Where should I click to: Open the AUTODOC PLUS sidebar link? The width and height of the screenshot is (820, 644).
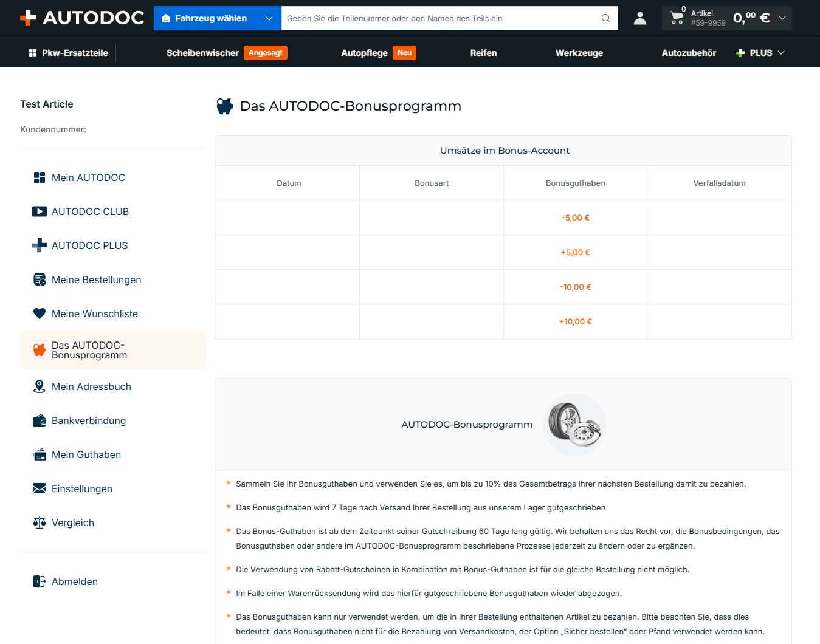pos(90,245)
